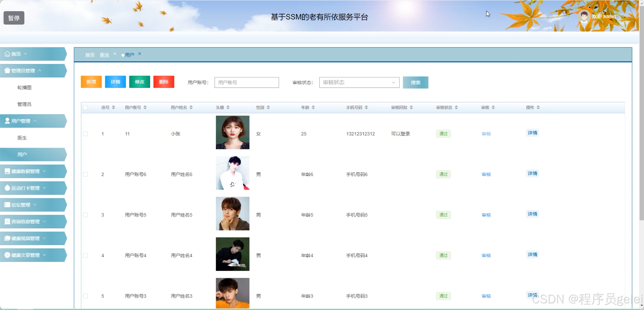Click the 管理员管理 gift icon
Screen dimensions: 644x310
pos(7,71)
